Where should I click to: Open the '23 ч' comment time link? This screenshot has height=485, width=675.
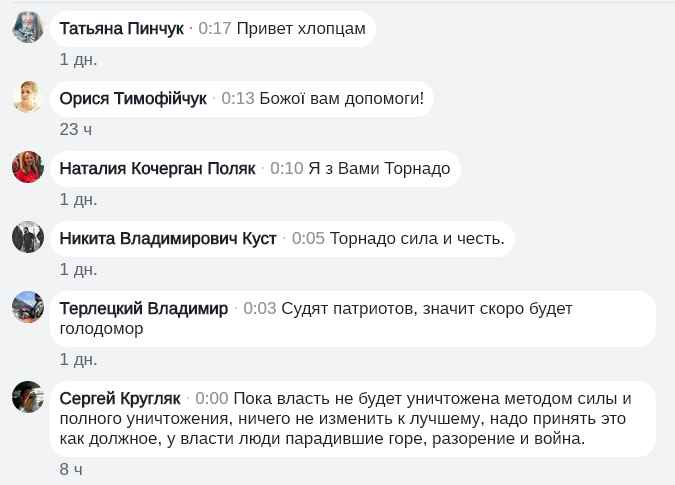[76, 130]
